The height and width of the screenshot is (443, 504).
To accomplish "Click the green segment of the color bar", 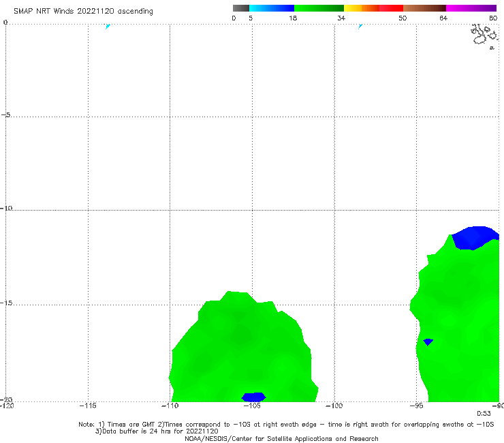I will tap(319, 8).
